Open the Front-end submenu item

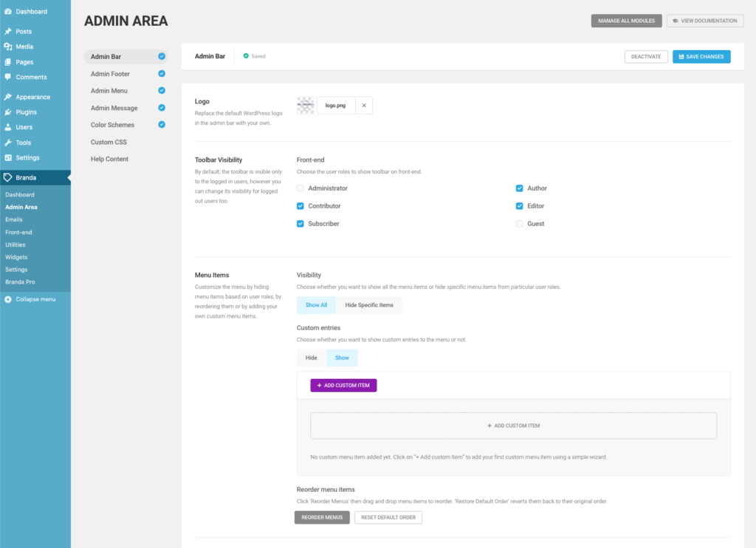(x=18, y=233)
